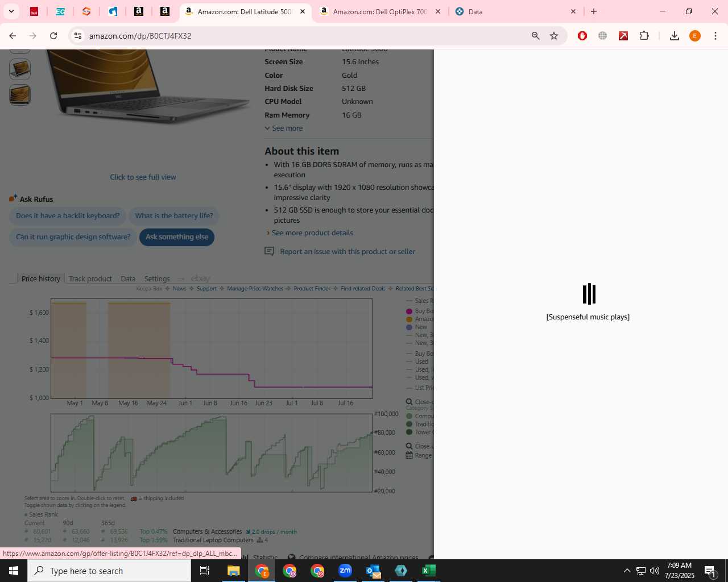The image size is (728, 582).
Task: Click the paused media indicator bars
Action: pyautogui.click(x=589, y=294)
